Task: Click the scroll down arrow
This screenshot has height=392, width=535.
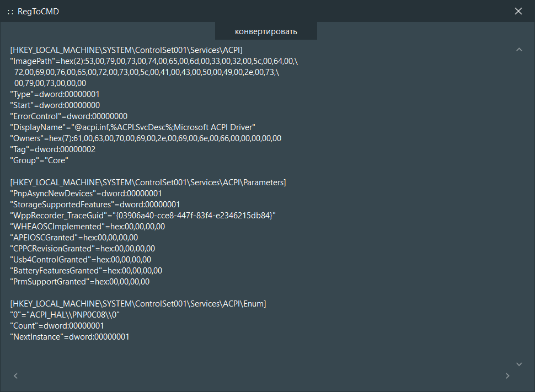Action: pyautogui.click(x=518, y=364)
